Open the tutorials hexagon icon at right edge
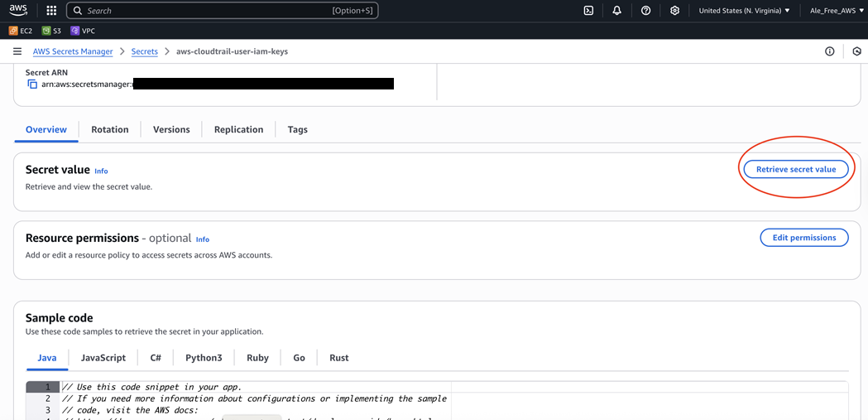 click(857, 51)
